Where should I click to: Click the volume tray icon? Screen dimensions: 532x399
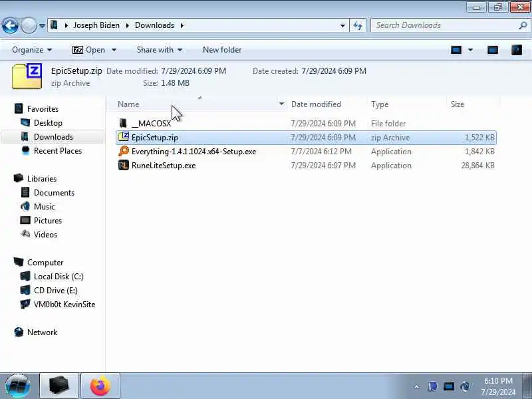pyautogui.click(x=465, y=386)
